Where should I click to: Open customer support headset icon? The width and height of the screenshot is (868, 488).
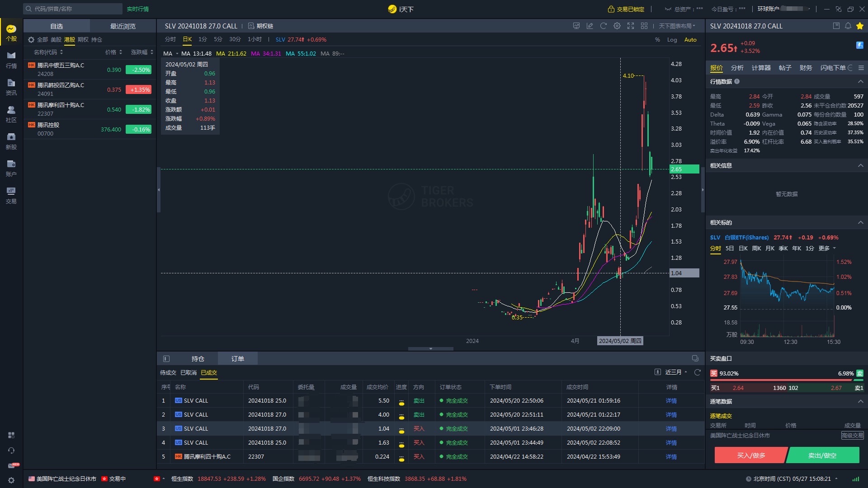click(11, 450)
